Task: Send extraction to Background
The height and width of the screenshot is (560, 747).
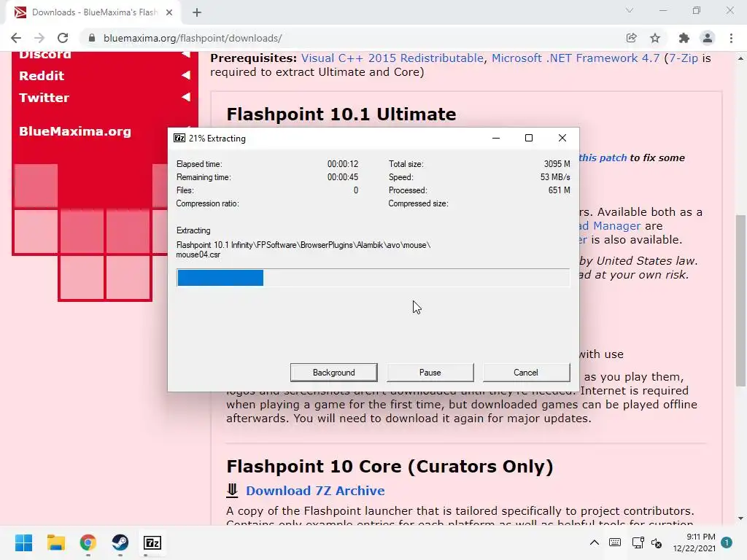Action: tap(334, 373)
